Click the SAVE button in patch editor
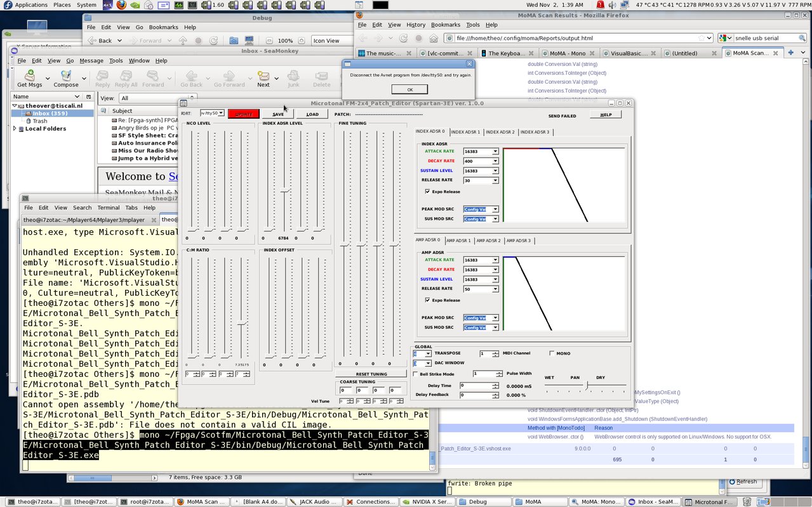The image size is (812, 507). point(278,114)
